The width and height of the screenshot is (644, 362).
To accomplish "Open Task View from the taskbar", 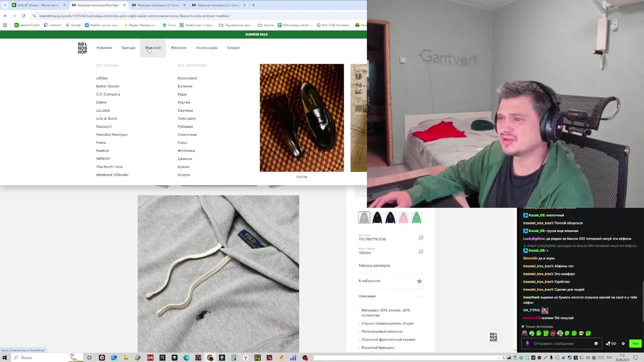I will coord(89,357).
